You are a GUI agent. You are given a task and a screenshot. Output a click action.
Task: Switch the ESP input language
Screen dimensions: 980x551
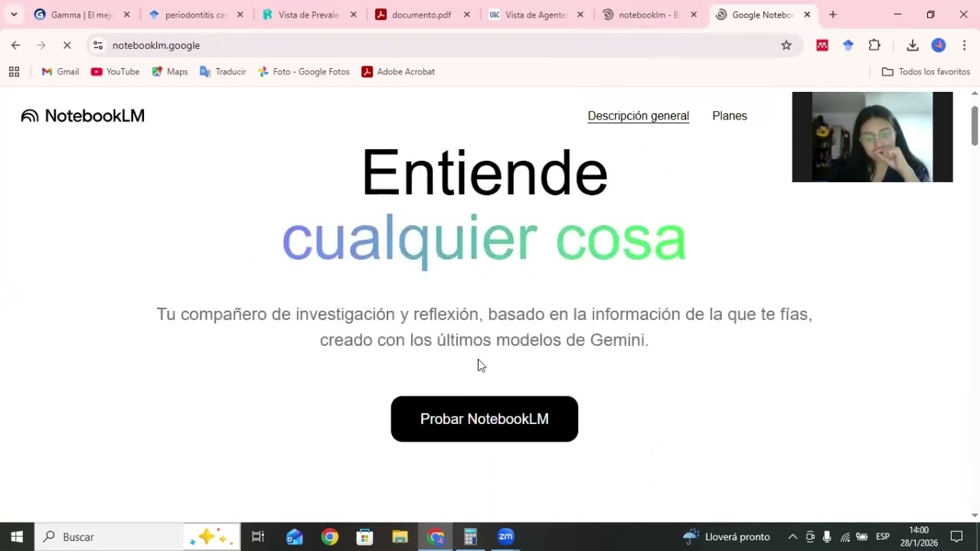pyautogui.click(x=883, y=536)
